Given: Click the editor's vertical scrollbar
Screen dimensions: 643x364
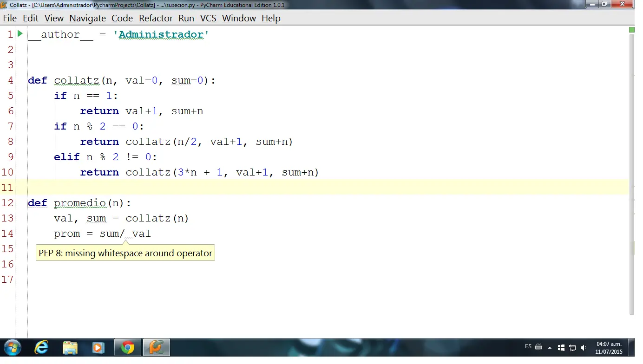Looking at the screenshot, I should (632, 174).
